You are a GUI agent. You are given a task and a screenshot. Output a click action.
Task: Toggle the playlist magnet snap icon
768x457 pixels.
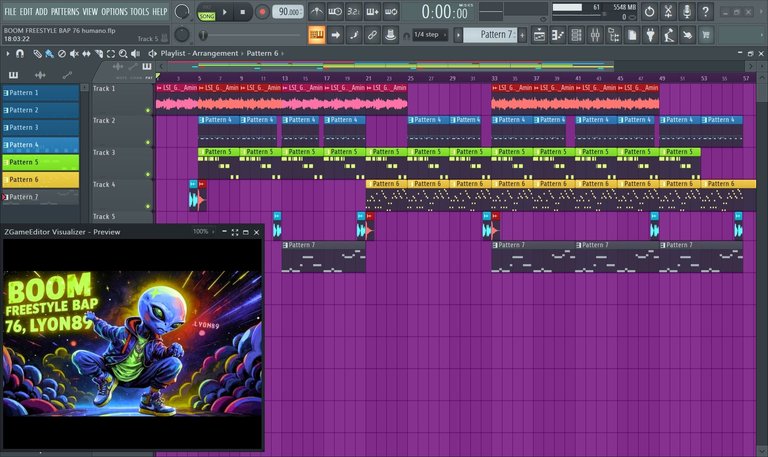point(20,53)
